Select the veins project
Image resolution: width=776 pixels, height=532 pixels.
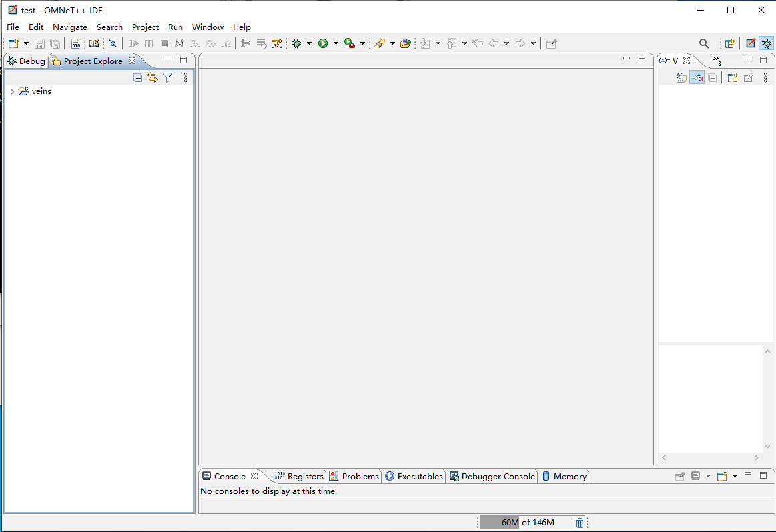[x=41, y=91]
